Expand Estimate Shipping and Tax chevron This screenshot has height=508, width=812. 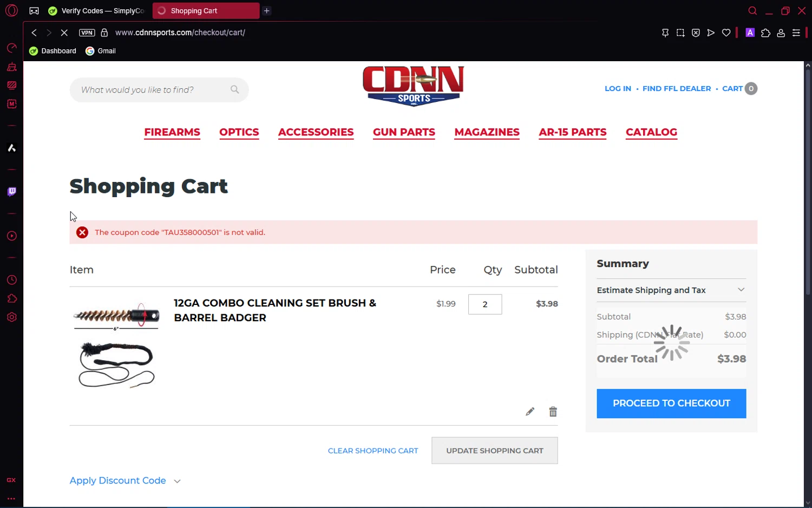741,290
